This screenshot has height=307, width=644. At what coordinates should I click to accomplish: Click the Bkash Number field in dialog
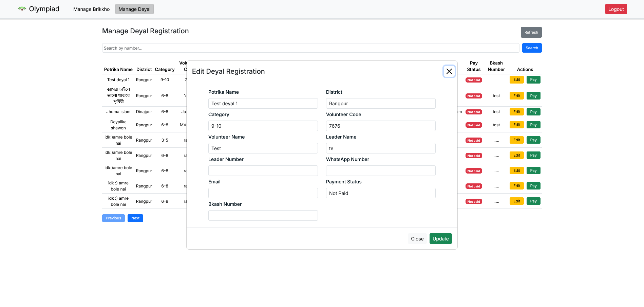click(x=263, y=216)
